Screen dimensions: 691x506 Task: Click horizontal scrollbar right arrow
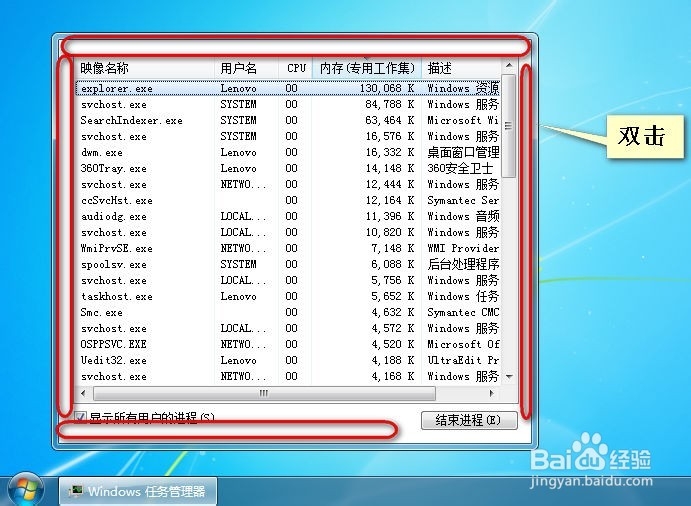(492, 393)
